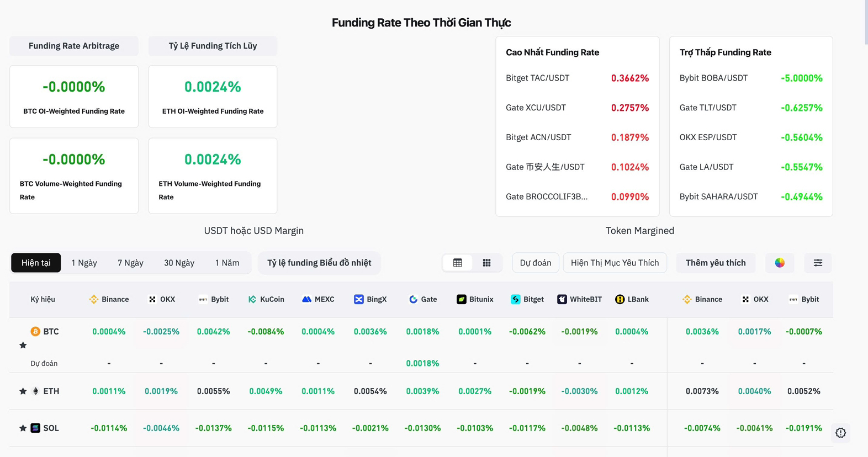The width and height of the screenshot is (868, 457).
Task: Open Tỷ Lệ Funding Tích Lũy
Action: coord(213,46)
